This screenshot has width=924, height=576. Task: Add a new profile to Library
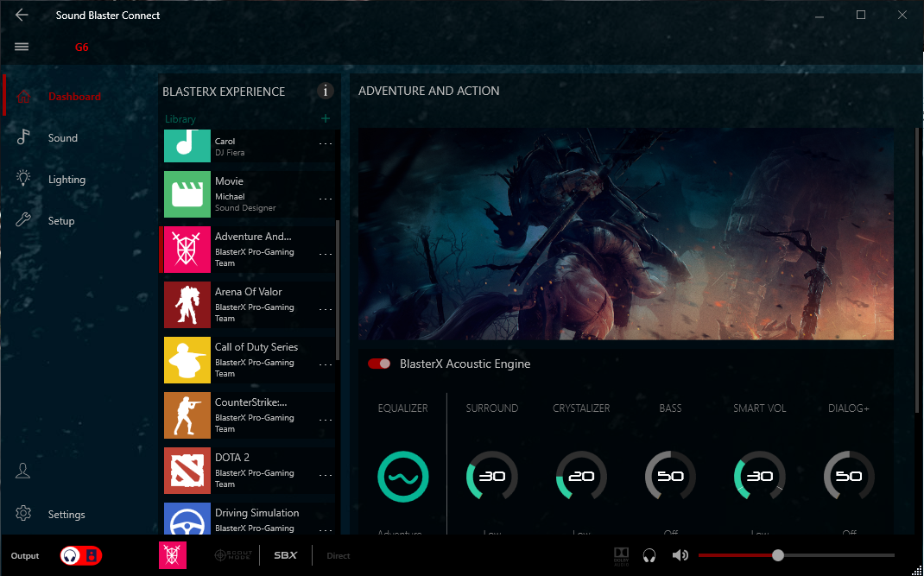coord(326,118)
